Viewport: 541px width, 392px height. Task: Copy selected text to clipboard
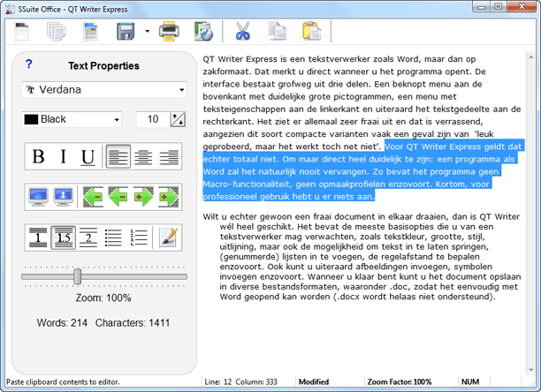278,32
